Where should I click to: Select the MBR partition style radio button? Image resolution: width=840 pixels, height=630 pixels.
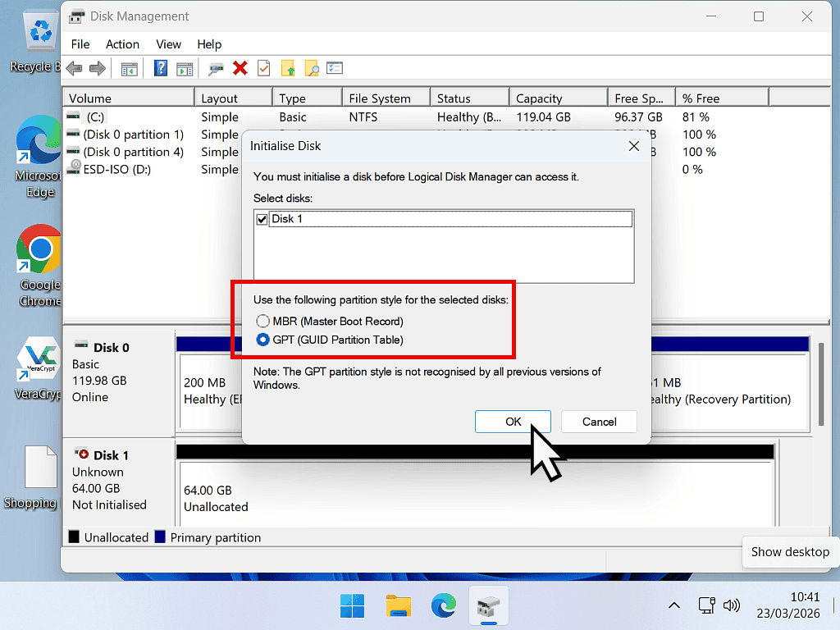(x=263, y=321)
